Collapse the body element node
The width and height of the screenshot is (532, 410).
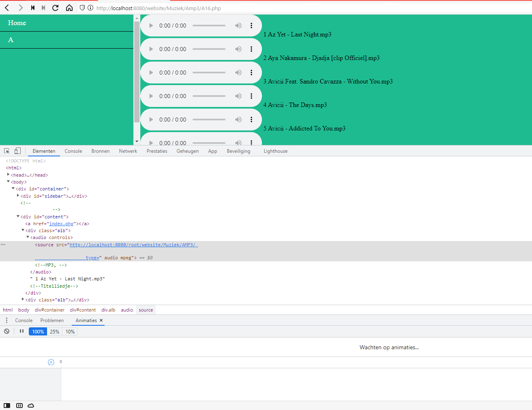point(8,182)
